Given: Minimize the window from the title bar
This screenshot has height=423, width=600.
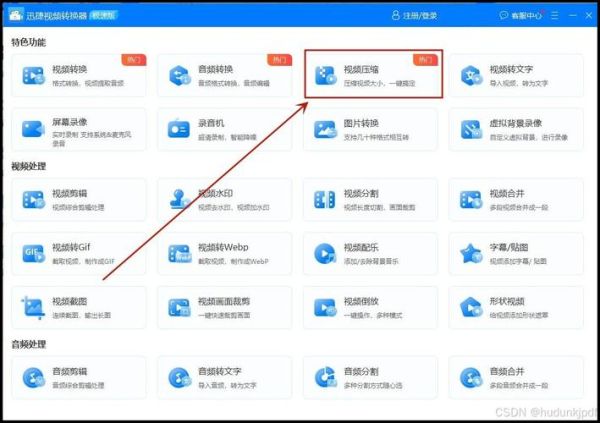Looking at the screenshot, I should pos(573,15).
